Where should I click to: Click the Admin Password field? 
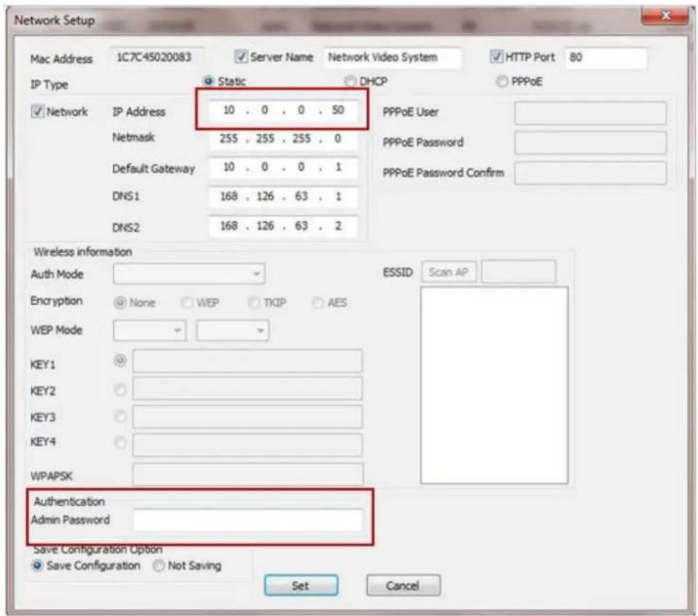pos(248,520)
